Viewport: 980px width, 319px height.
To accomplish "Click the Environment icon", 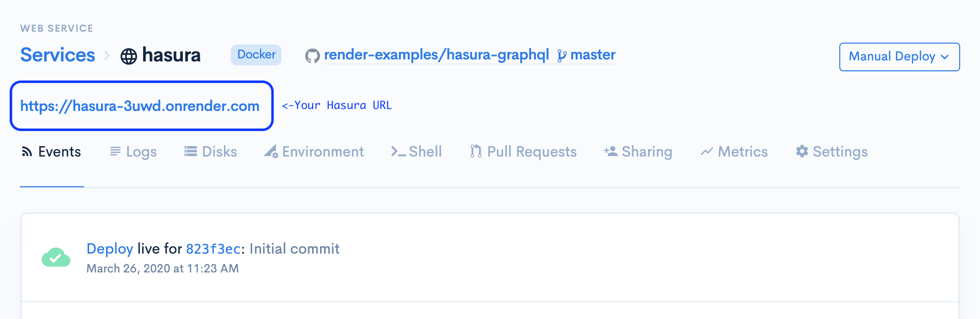I will coord(271,152).
